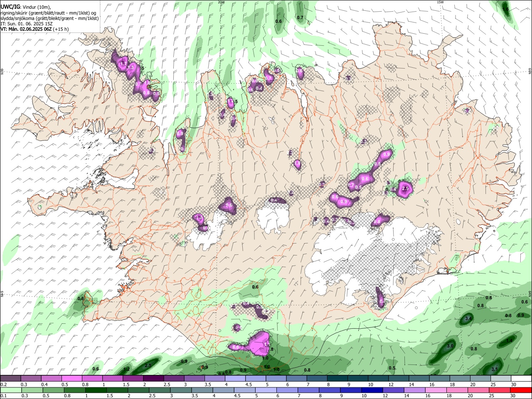Click the '3.0' rain value on dark green patch
This screenshot has width=532, height=399.
click(450, 346)
